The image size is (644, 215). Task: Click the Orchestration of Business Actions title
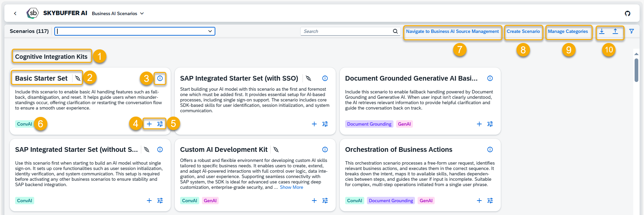tap(398, 149)
